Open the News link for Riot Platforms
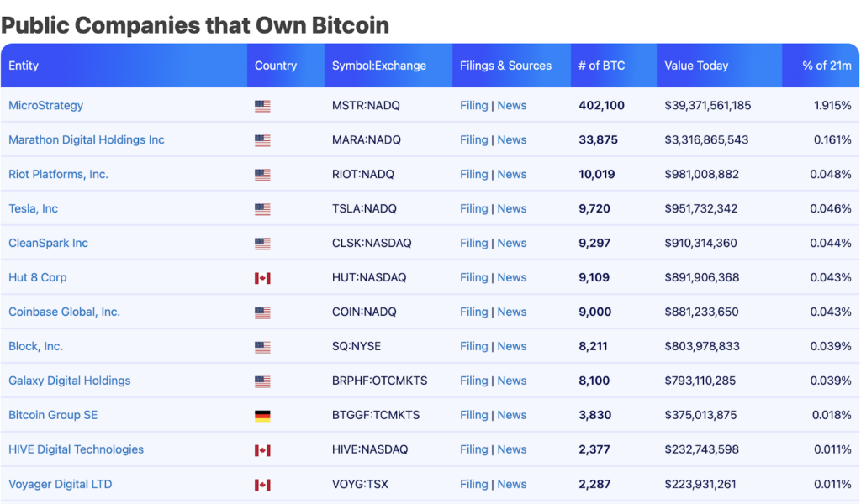Viewport: 861px width, 504px height. [x=512, y=175]
